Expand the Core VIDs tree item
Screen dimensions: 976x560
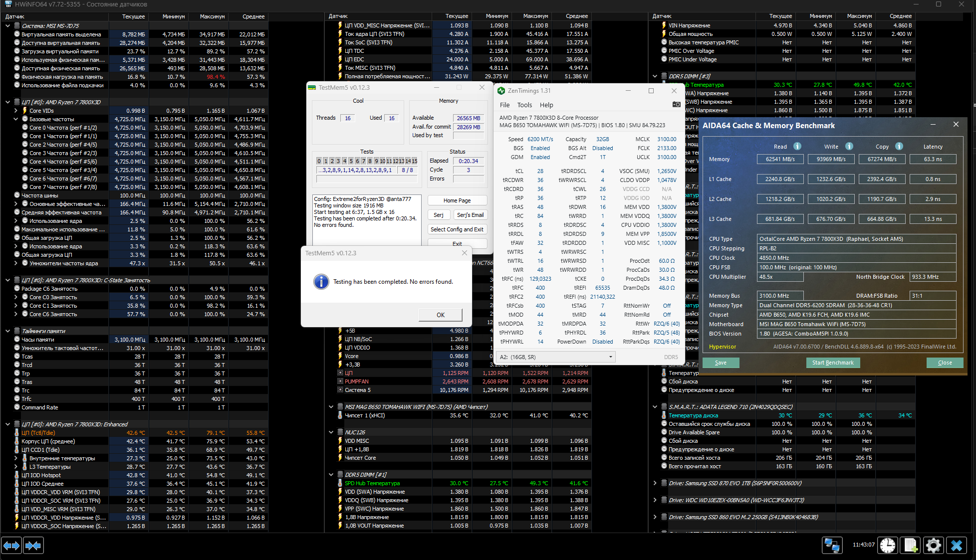[x=16, y=111]
